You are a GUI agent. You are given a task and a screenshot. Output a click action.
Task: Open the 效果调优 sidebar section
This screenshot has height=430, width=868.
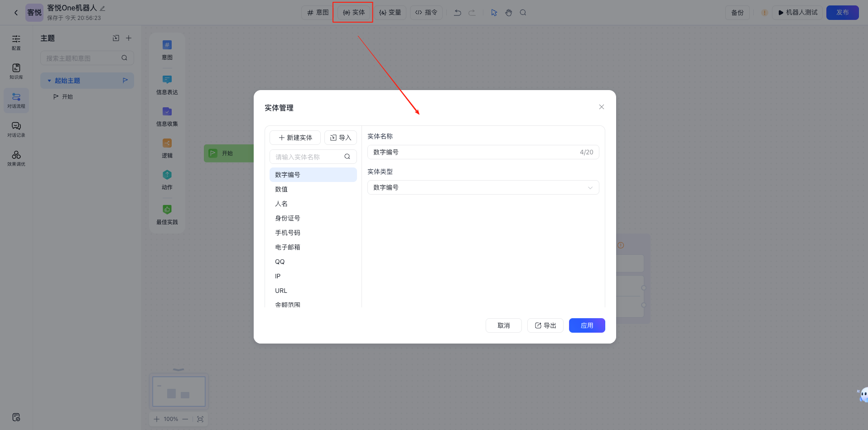point(16,158)
